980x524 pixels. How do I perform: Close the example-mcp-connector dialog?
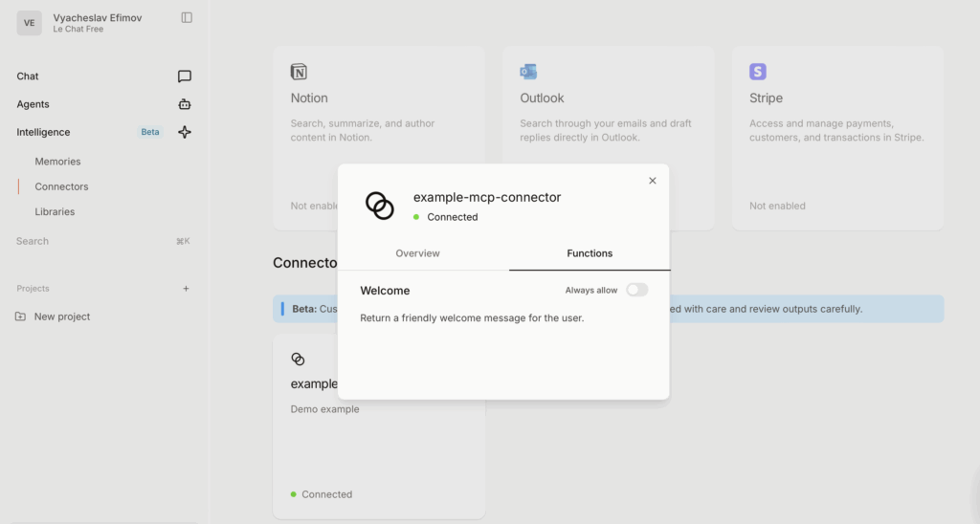click(x=653, y=181)
